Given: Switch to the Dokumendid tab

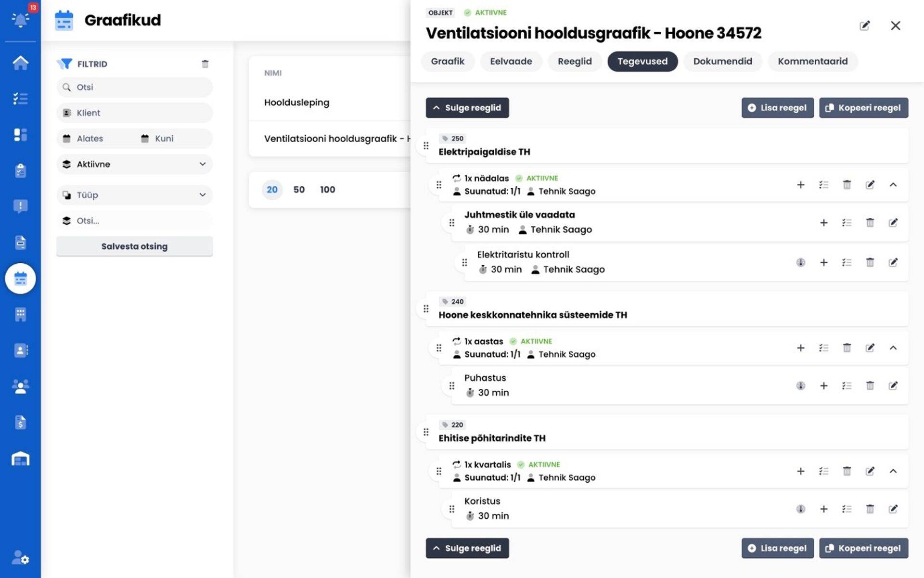Looking at the screenshot, I should coord(722,61).
